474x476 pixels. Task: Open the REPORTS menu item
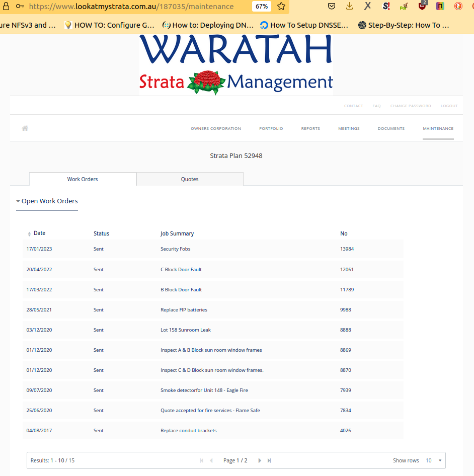(x=310, y=128)
